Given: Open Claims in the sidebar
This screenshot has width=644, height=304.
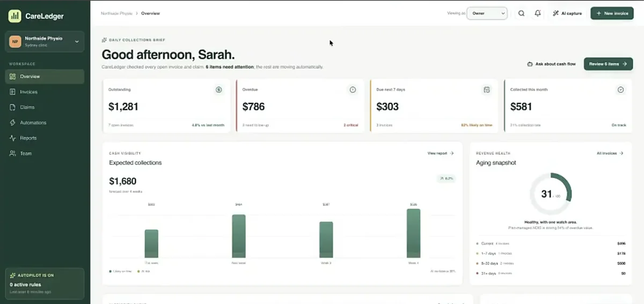Looking at the screenshot, I should pyautogui.click(x=44, y=107).
